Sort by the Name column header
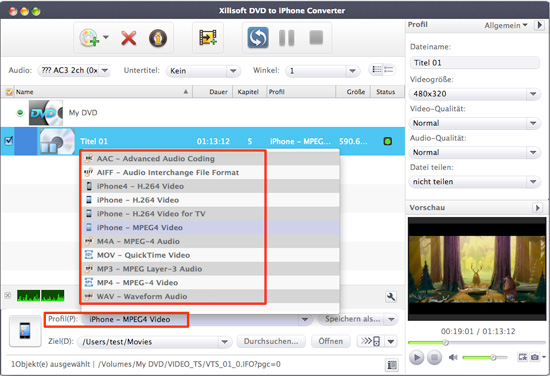Viewport: 550px width, 376px height. pyautogui.click(x=102, y=92)
